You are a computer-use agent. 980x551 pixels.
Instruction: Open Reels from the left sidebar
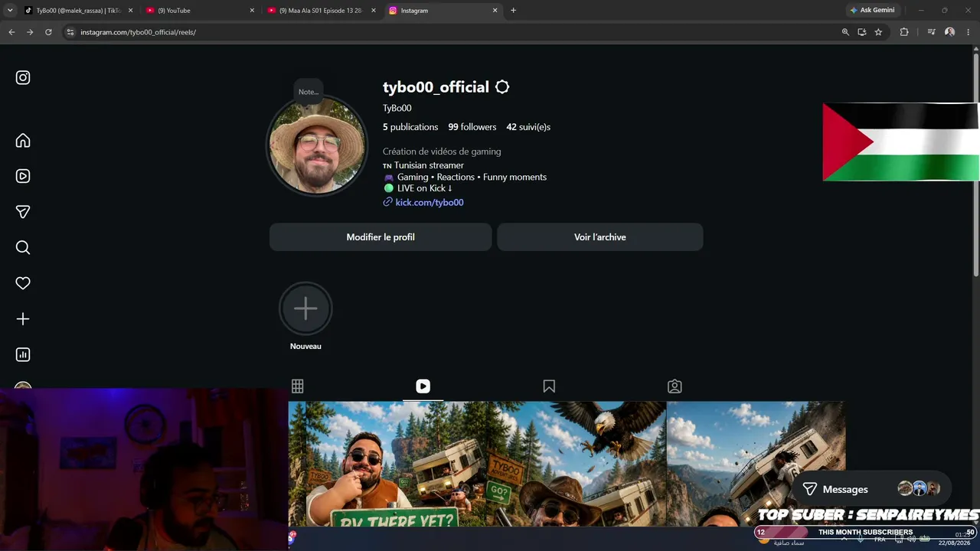23,176
